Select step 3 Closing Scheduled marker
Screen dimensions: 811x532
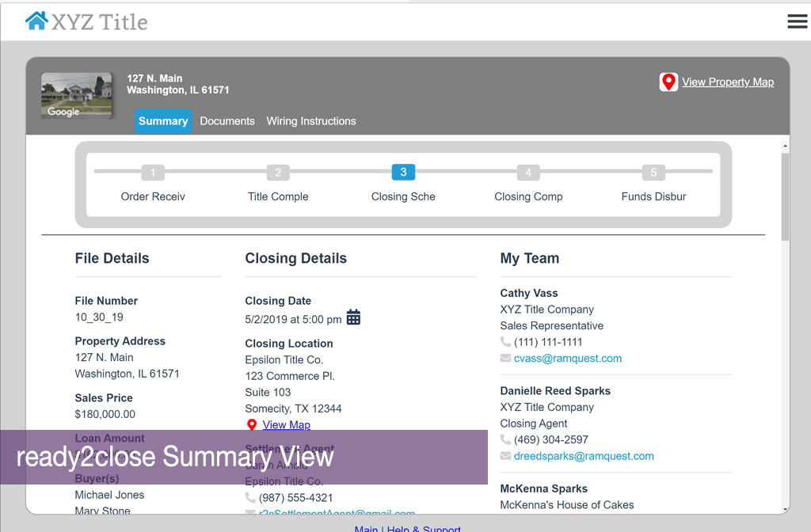tap(403, 172)
